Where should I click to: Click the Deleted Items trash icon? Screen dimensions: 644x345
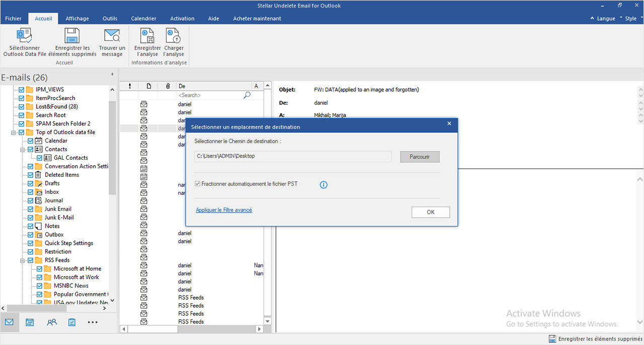[39, 175]
